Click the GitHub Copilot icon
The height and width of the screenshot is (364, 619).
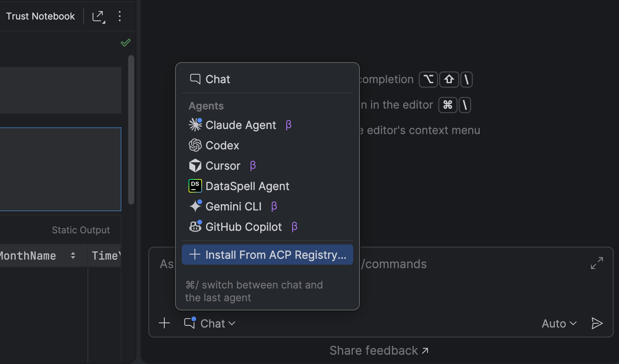tap(195, 227)
